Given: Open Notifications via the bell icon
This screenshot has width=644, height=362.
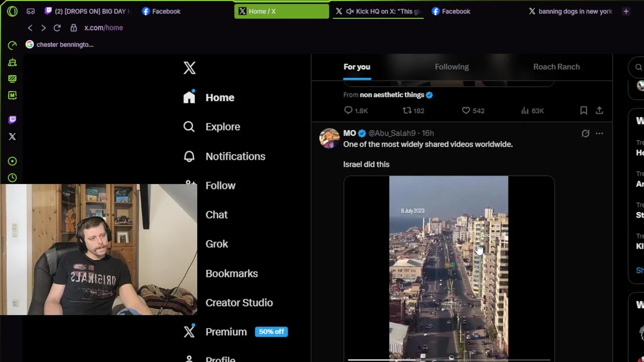Looking at the screenshot, I should pos(189,156).
